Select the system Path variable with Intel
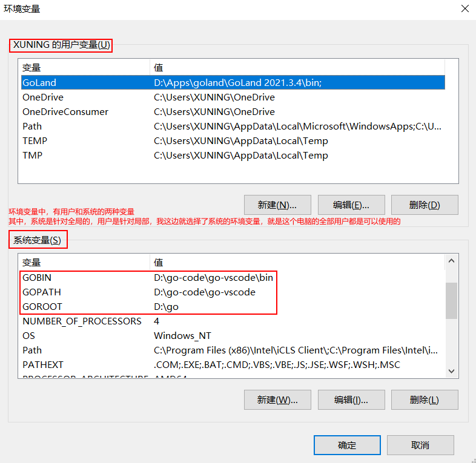Viewport: 476px width, 463px height. [233, 350]
